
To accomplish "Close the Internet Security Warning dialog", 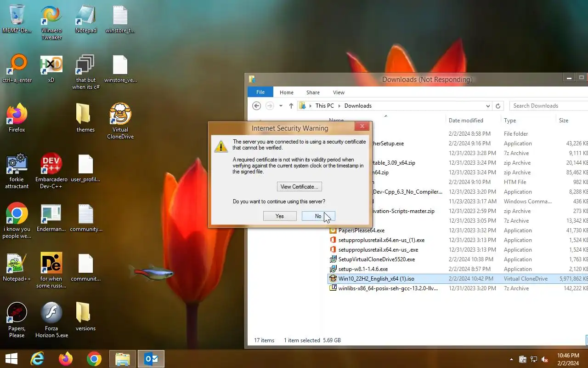I will click(x=362, y=126).
